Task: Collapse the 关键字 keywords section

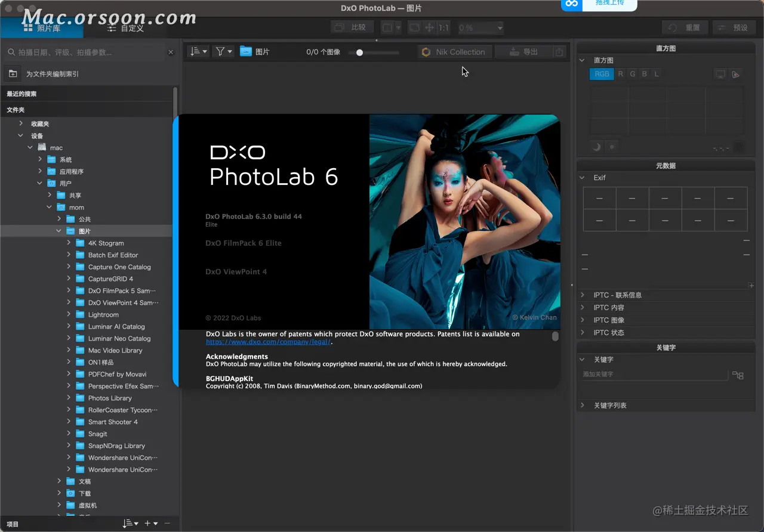Action: (583, 360)
